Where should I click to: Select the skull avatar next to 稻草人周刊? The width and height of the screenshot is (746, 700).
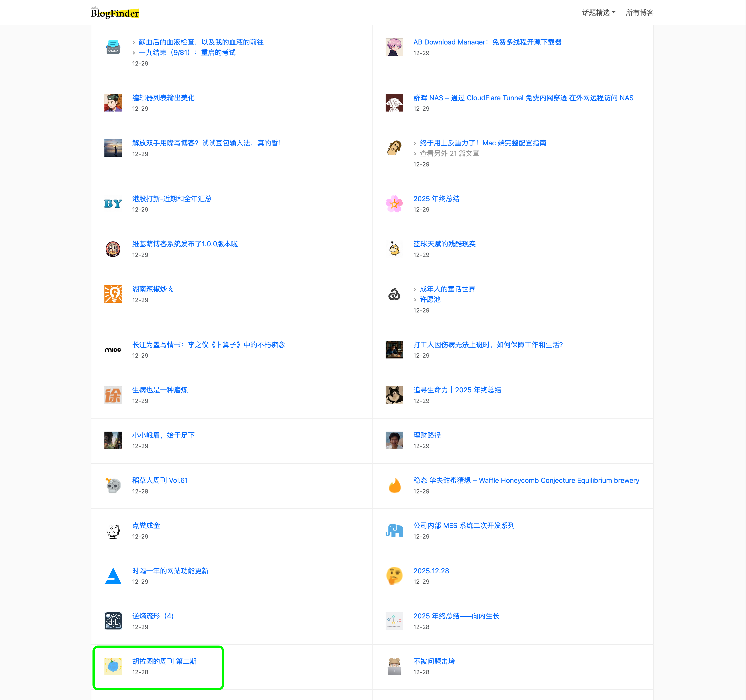pyautogui.click(x=113, y=486)
